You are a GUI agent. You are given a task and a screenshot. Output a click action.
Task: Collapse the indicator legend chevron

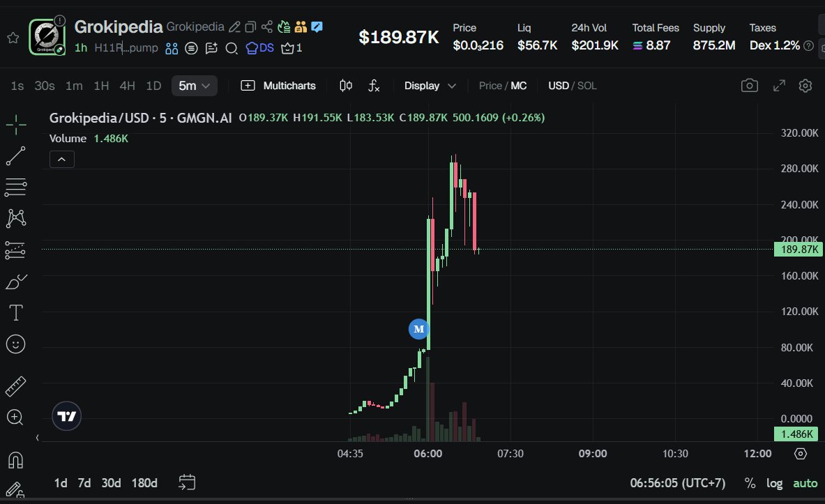[x=61, y=160]
